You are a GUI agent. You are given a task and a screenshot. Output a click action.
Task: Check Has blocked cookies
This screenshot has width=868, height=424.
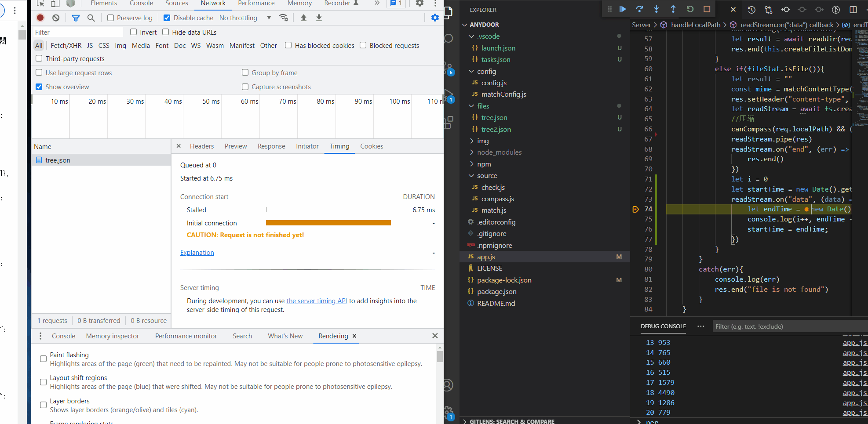coord(288,45)
